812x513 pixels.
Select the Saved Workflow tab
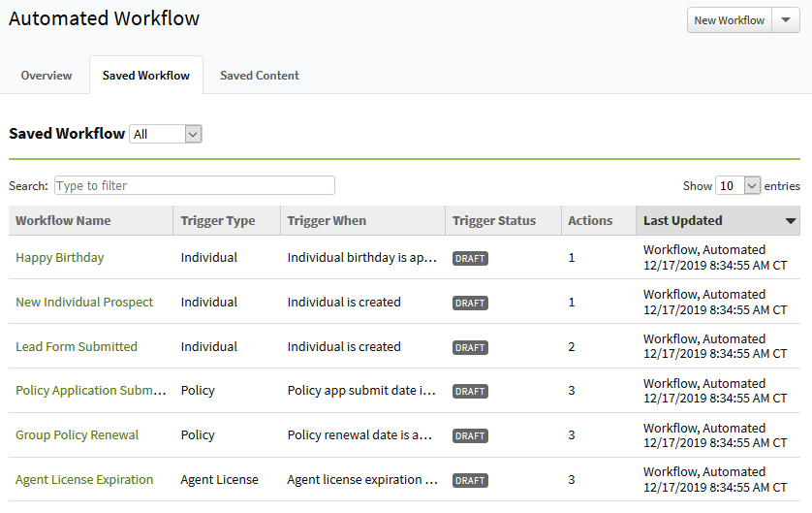pyautogui.click(x=146, y=76)
